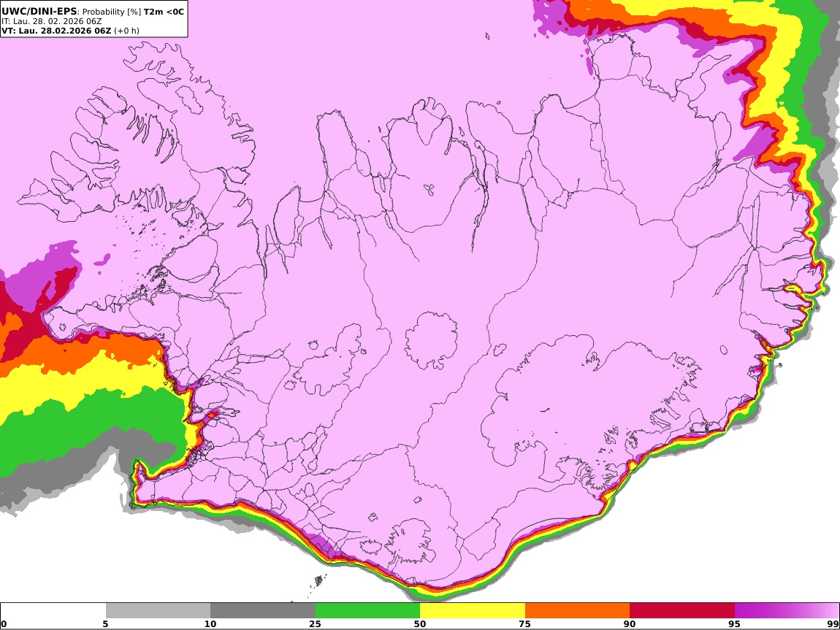Click the '90' legend tick label

(630, 624)
